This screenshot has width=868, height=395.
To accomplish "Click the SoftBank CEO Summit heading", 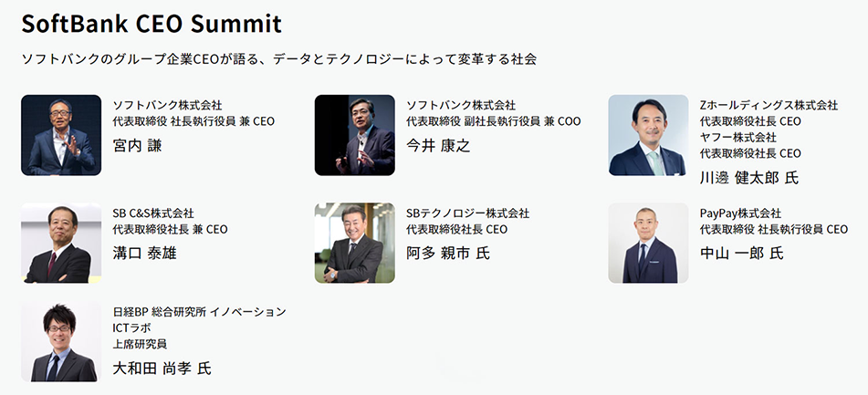I will 152,24.
